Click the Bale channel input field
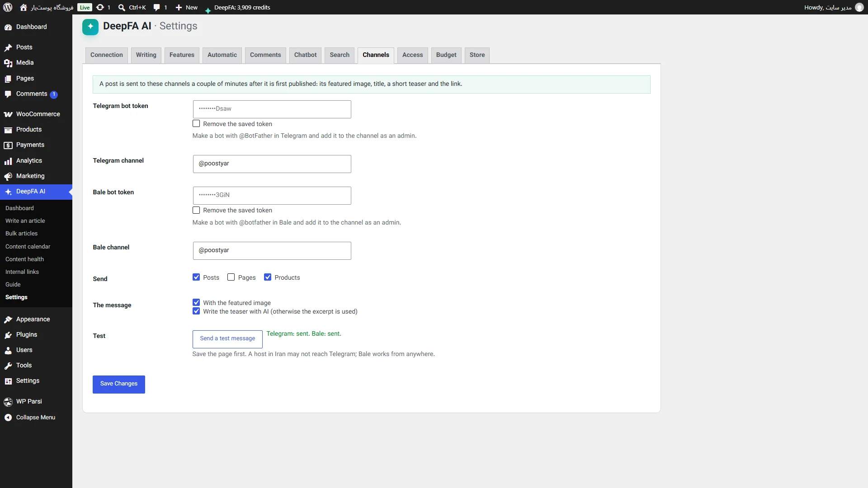Image resolution: width=868 pixels, height=488 pixels. (x=272, y=251)
